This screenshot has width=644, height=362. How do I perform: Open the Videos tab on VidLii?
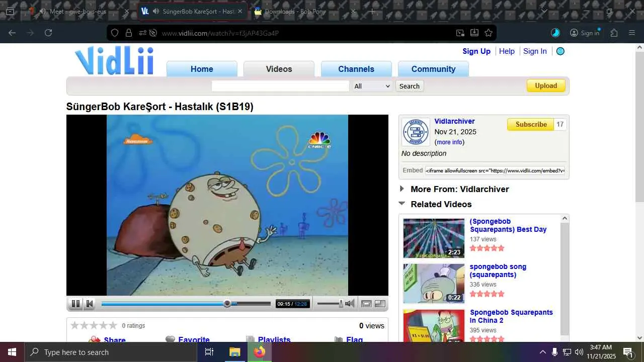(279, 69)
